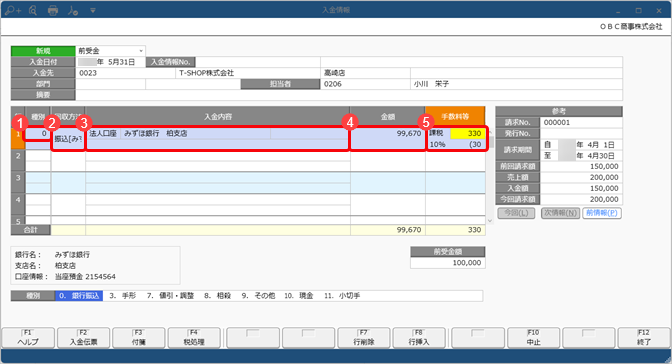Open the document search preview icon
This screenshot has width=672, height=364.
[x=33, y=10]
